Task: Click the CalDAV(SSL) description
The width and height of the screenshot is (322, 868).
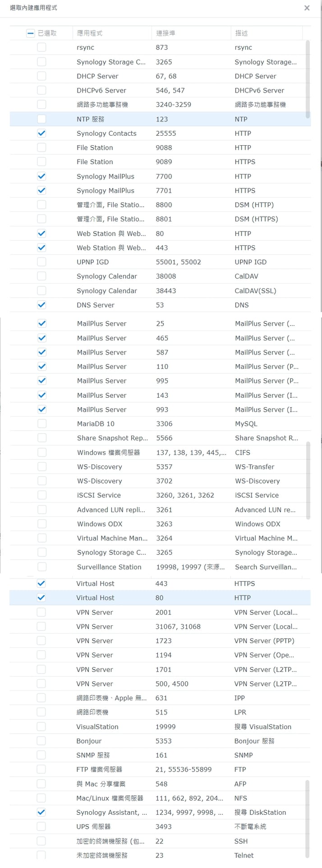Action: 255,291
